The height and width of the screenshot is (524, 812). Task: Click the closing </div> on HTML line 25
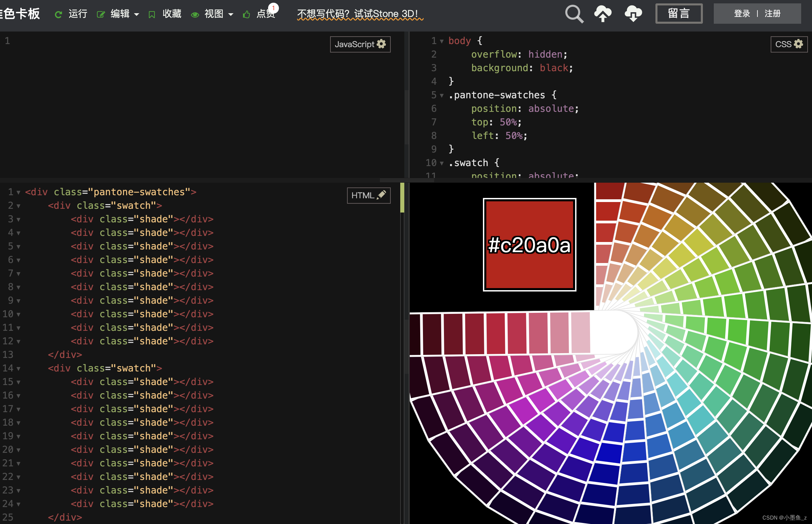(x=65, y=517)
